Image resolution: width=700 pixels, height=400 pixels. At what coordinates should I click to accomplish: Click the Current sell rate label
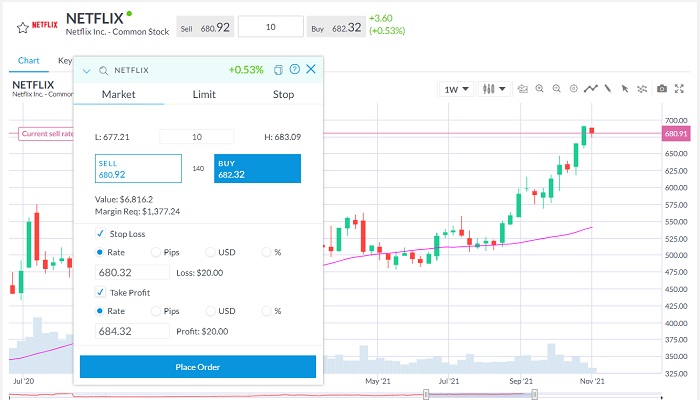pyautogui.click(x=46, y=133)
